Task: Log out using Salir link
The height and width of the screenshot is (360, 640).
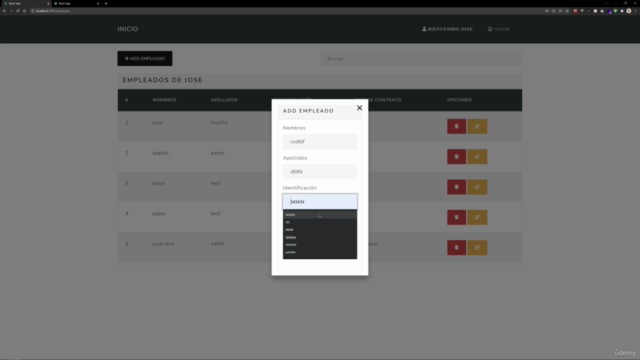Action: [x=499, y=29]
